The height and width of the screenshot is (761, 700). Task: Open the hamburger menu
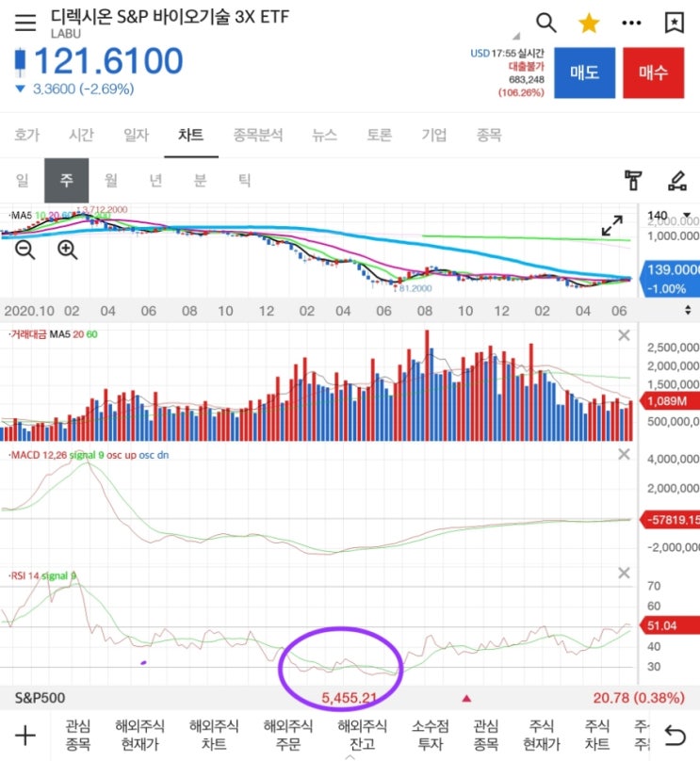[25, 23]
